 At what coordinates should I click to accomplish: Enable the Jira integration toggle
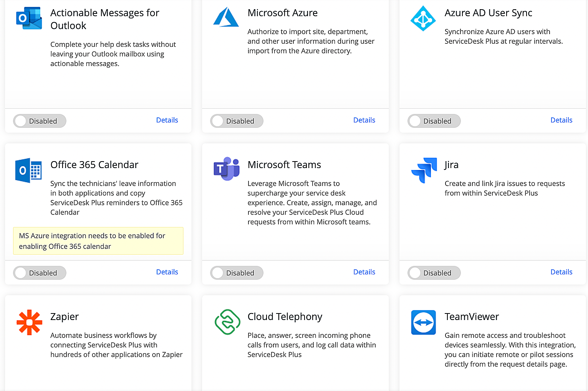tap(434, 273)
